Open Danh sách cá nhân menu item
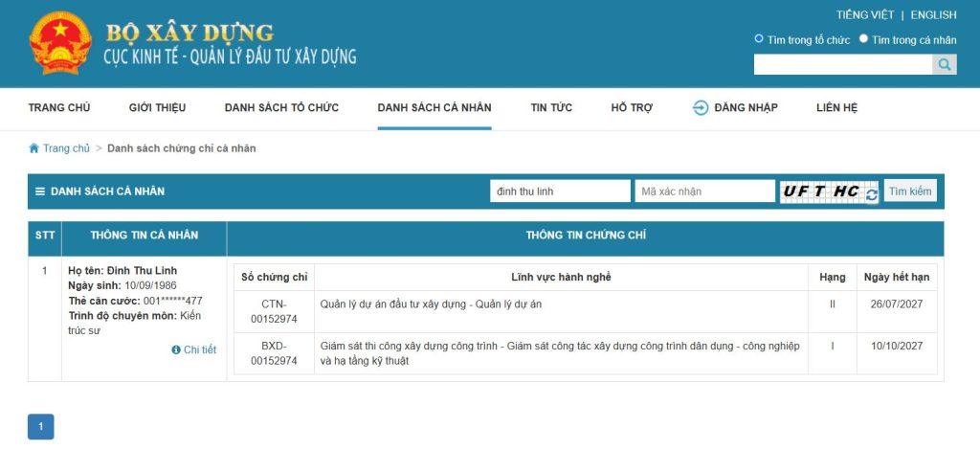Image resolution: width=980 pixels, height=450 pixels. (x=434, y=107)
